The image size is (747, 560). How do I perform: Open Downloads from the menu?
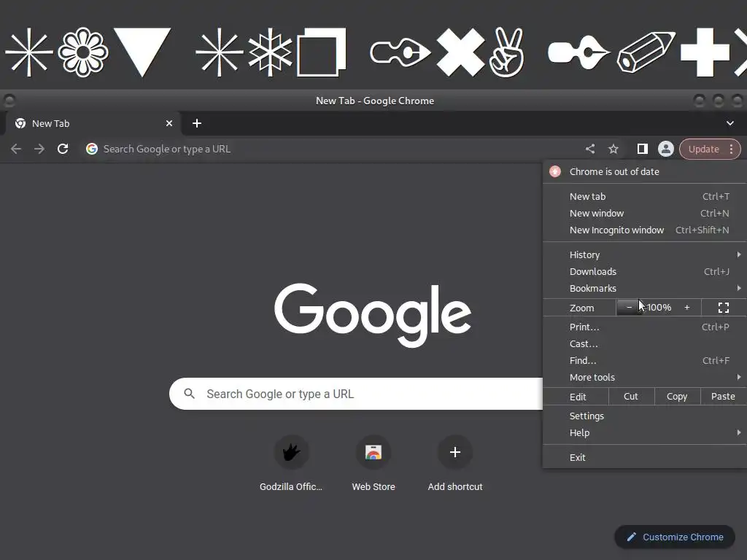[x=645, y=271]
